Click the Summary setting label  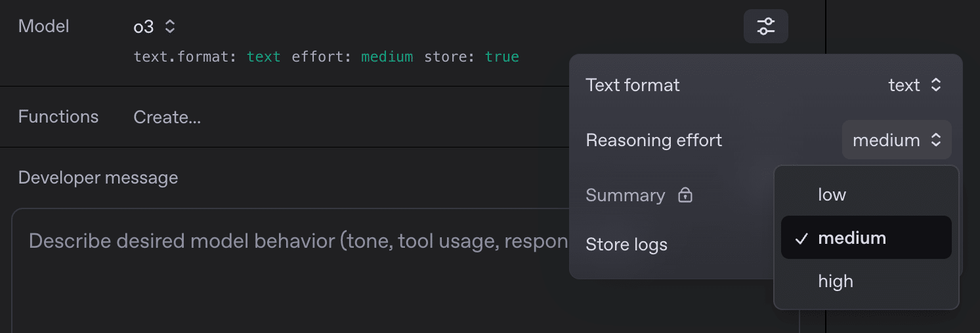[x=625, y=195]
